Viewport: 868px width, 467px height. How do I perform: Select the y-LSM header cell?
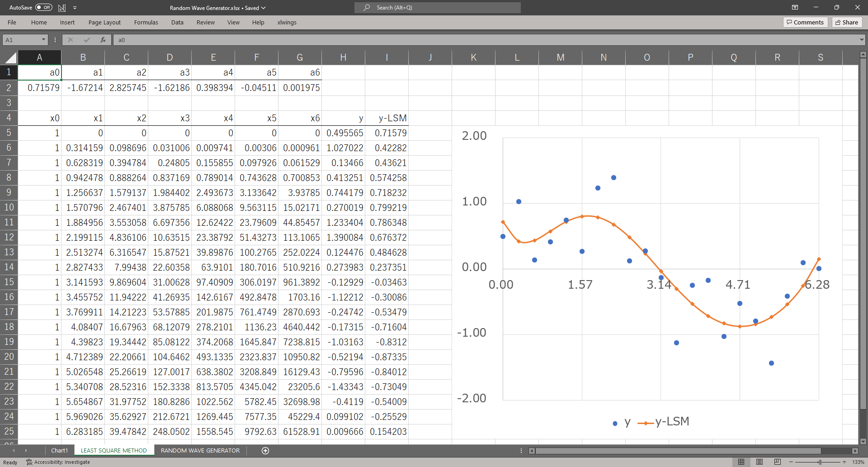(387, 118)
